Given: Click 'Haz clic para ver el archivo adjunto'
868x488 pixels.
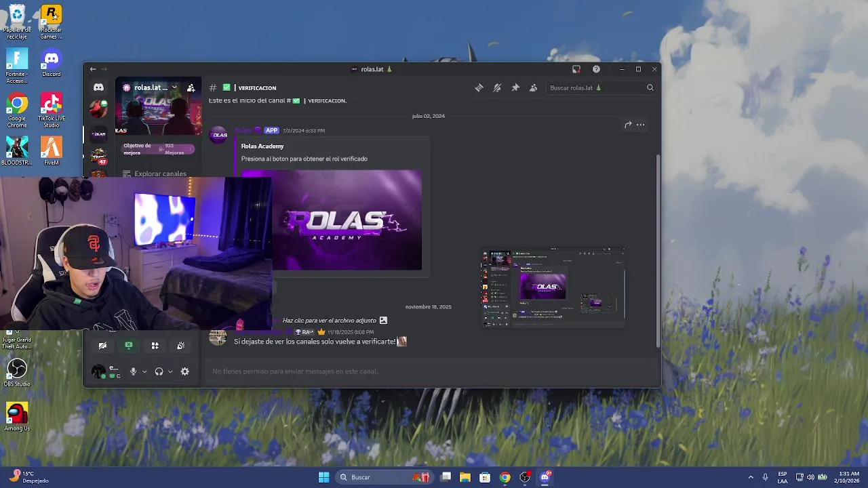Looking at the screenshot, I should (329, 321).
